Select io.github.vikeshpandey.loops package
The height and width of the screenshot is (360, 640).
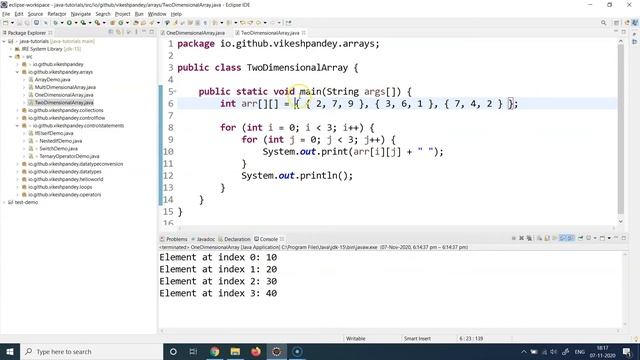60,187
